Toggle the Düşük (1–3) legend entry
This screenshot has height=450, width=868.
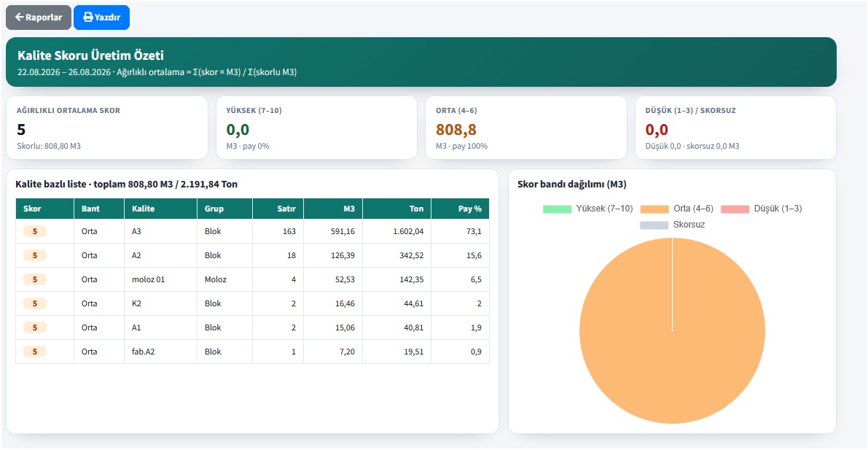(761, 209)
